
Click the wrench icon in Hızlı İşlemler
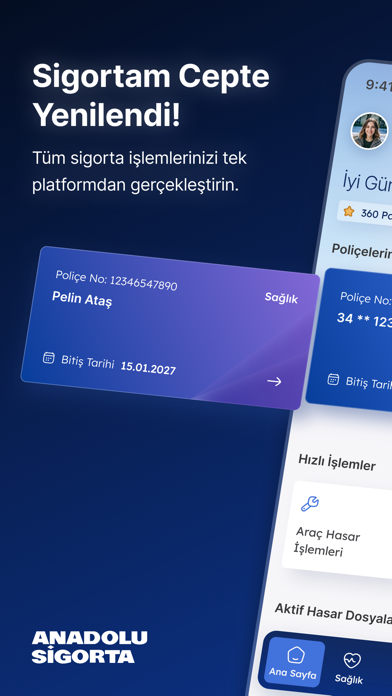(x=309, y=503)
